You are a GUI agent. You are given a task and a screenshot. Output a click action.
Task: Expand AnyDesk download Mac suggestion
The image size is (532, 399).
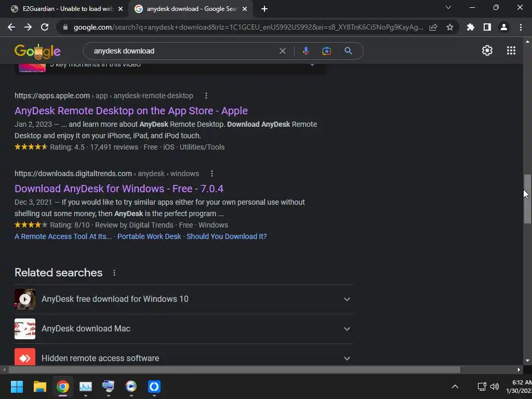click(184, 329)
